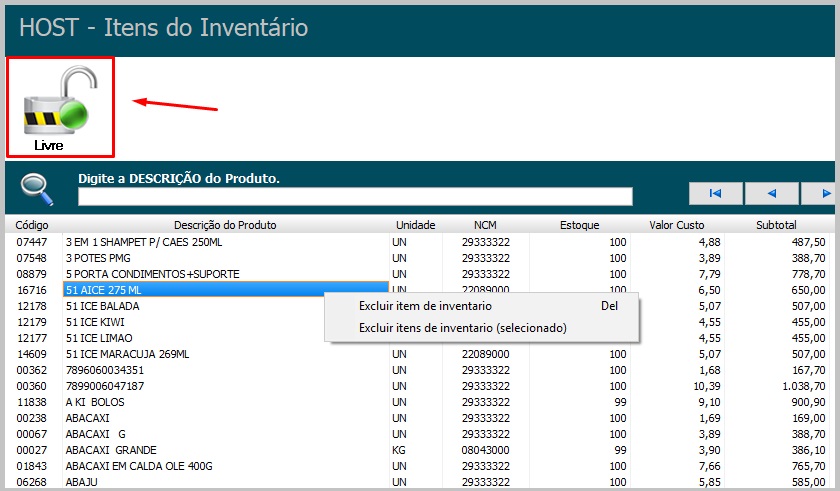This screenshot has width=840, height=491.
Task: Click code cell 12178
Action: pos(32,306)
